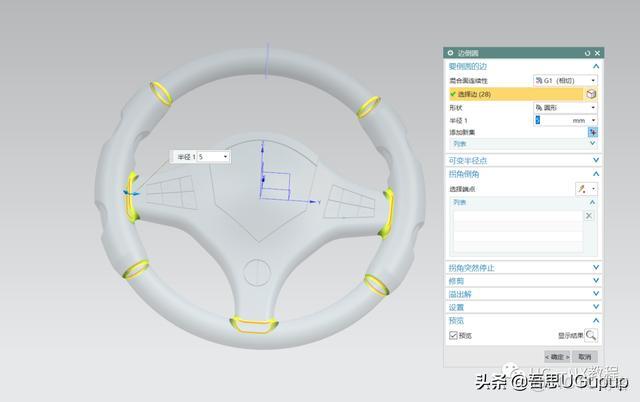Click the blue radius drag handle arrow
The width and height of the screenshot is (640, 402).
131,193
